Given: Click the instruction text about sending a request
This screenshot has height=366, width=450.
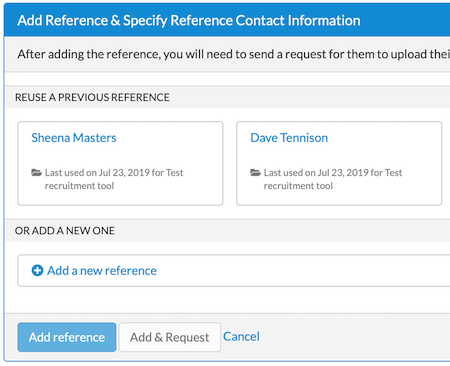Looking at the screenshot, I should pyautogui.click(x=233, y=54).
